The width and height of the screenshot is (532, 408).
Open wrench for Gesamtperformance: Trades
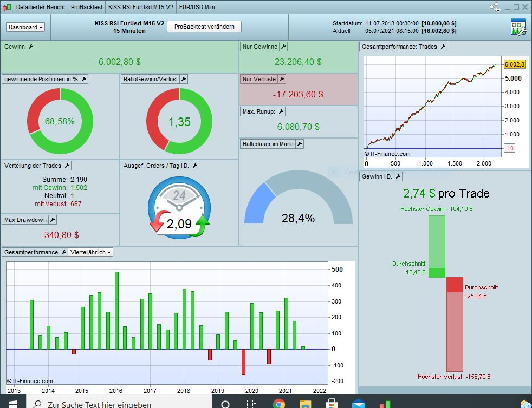(443, 47)
